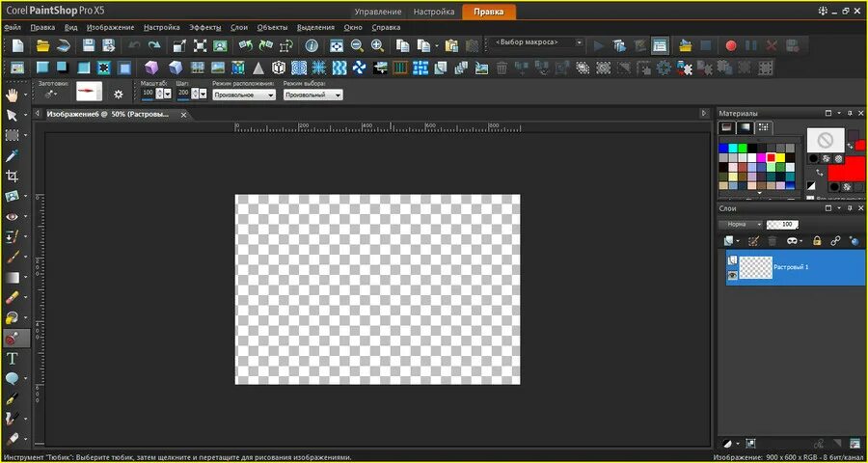
Task: Select the Picture Tube tool
Action: [x=12, y=339]
